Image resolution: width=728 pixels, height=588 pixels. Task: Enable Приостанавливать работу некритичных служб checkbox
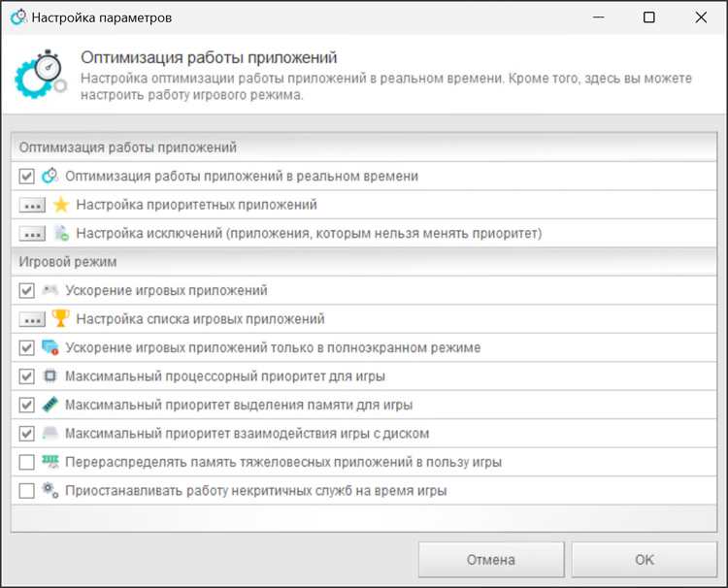(27, 490)
